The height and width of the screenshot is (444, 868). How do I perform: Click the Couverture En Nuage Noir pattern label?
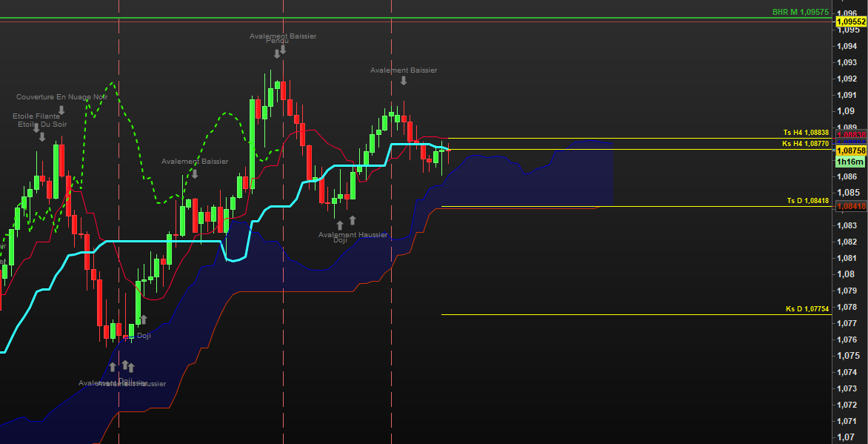[x=62, y=97]
